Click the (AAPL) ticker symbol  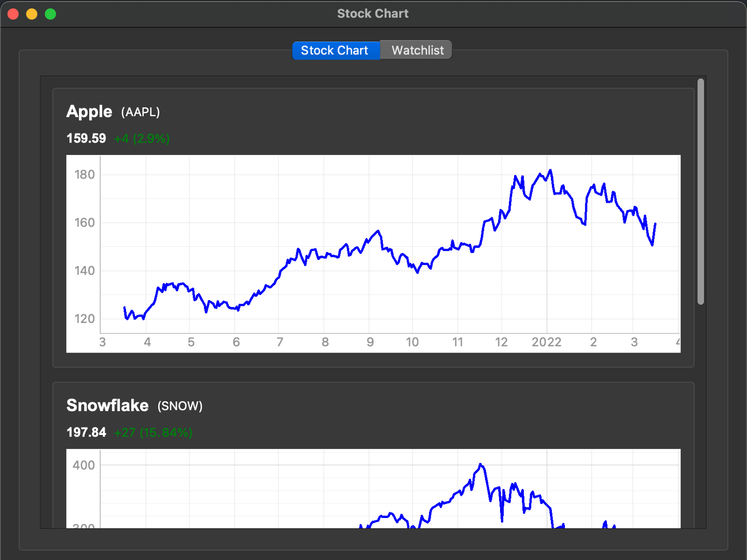coord(141,112)
